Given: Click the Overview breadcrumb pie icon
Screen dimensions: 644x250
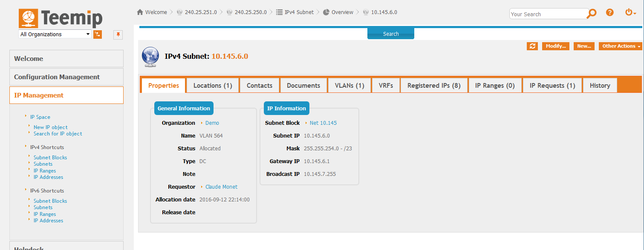Looking at the screenshot, I should point(326,12).
